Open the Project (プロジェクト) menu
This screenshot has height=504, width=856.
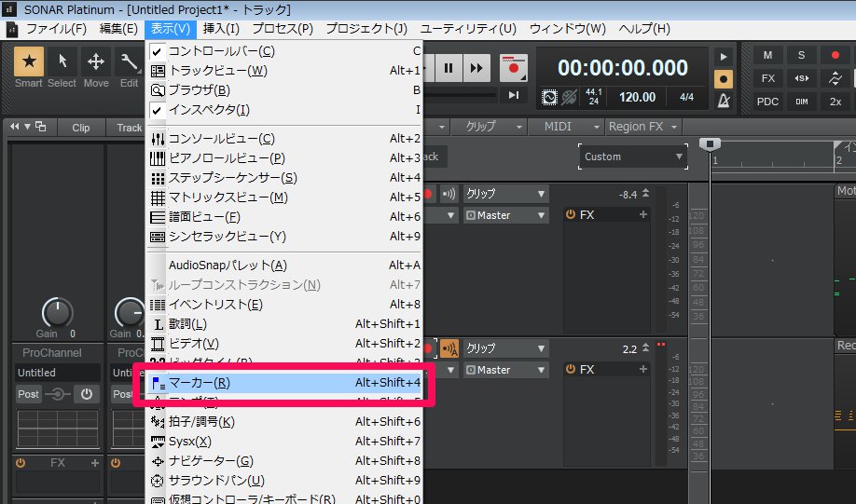(366, 29)
